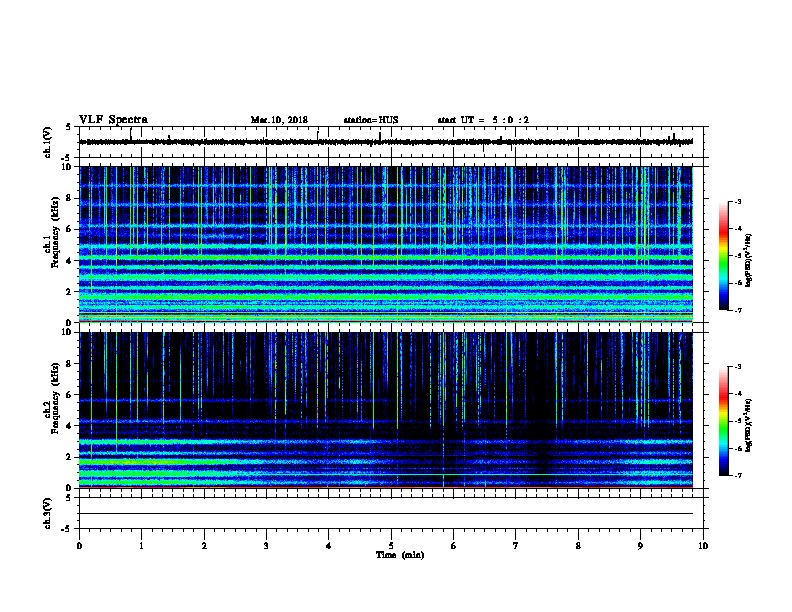
Task: Click the ch.2 color bar log(PSD) label
Action: (x=749, y=425)
